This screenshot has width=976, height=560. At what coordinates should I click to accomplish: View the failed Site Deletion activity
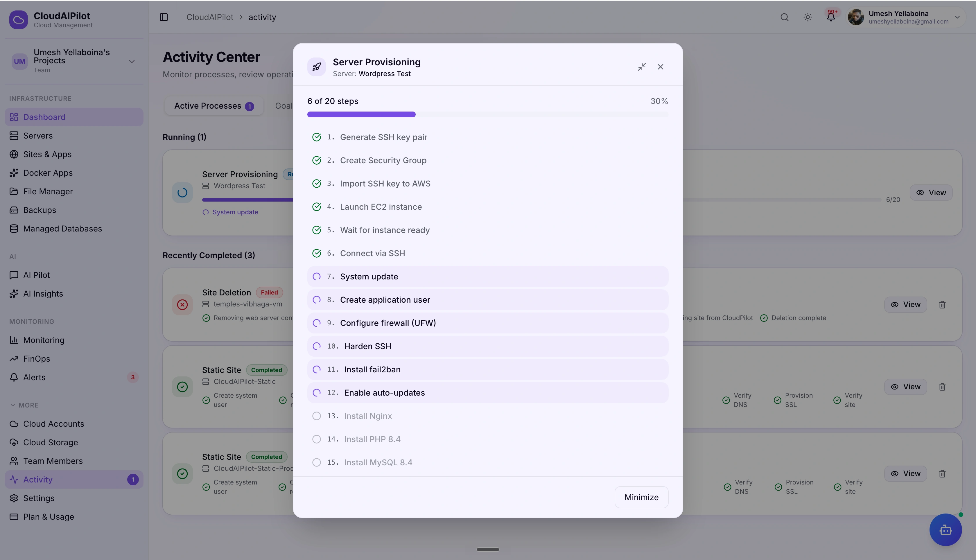tap(905, 305)
